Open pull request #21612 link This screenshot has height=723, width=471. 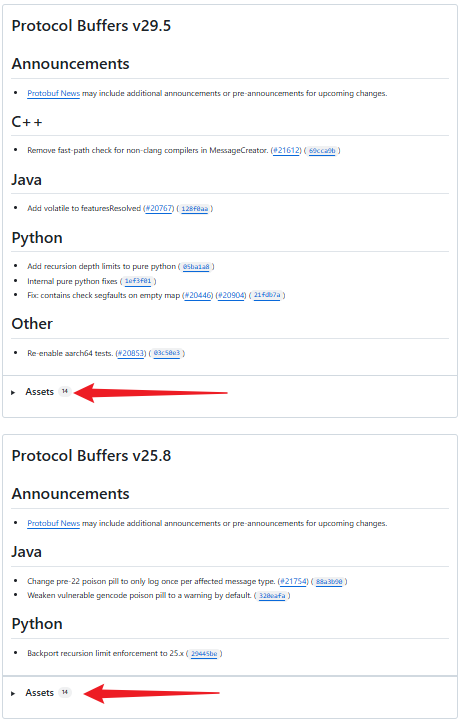(x=286, y=151)
